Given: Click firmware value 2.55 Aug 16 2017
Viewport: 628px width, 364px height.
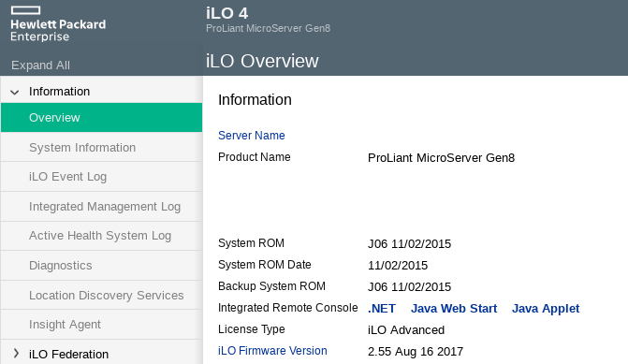Looking at the screenshot, I should [416, 352].
